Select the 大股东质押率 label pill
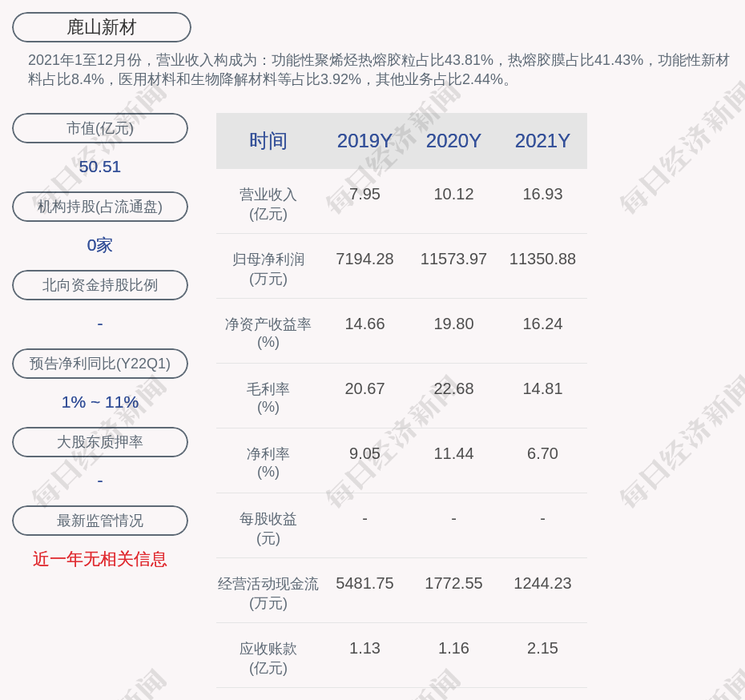Viewport: 745px width, 700px height. pyautogui.click(x=100, y=442)
